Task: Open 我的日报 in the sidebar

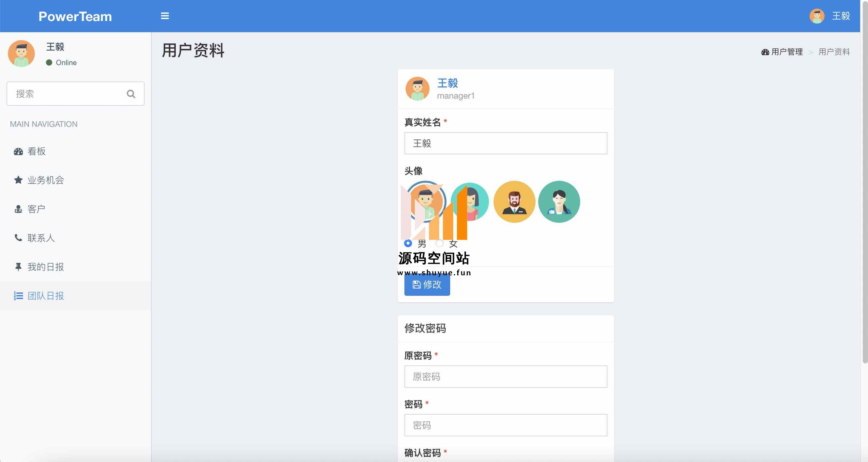Action: pos(76,267)
